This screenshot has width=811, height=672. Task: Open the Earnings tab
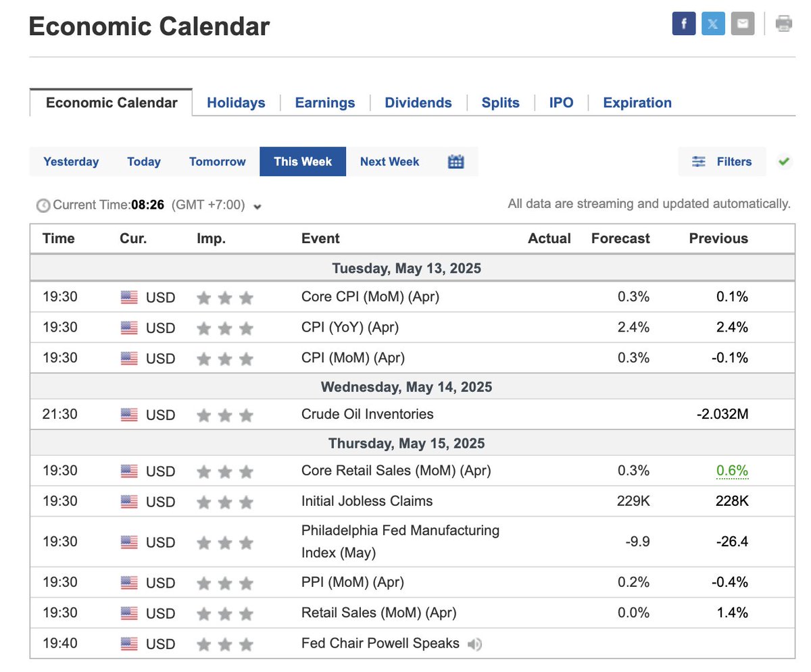[x=325, y=103]
